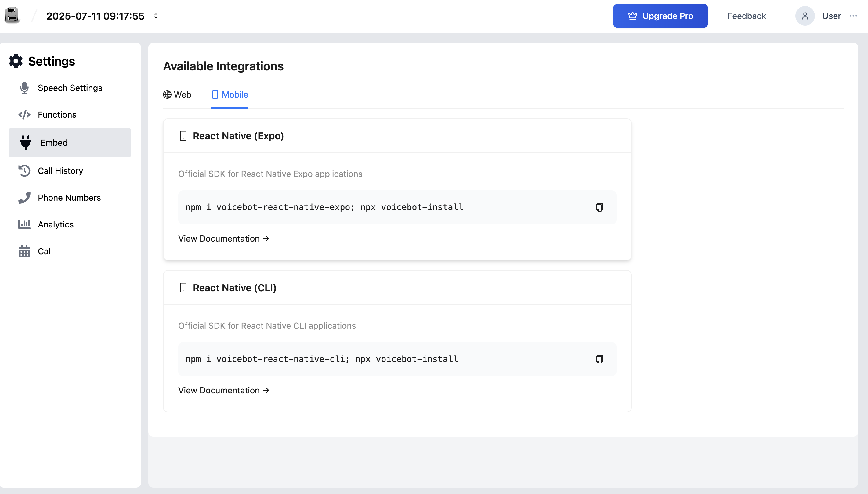
Task: Select the Mobile tab
Action: point(230,95)
